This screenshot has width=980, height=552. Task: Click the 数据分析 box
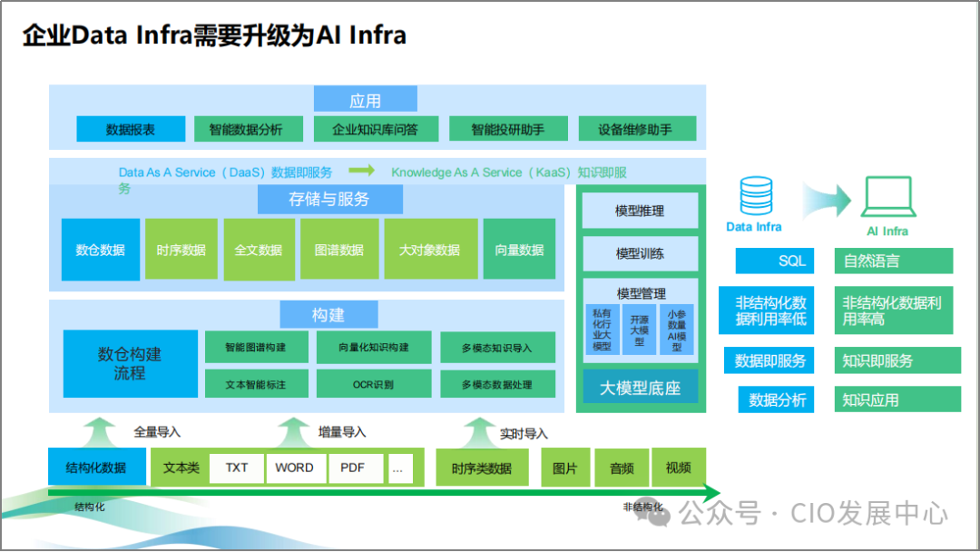tap(776, 399)
